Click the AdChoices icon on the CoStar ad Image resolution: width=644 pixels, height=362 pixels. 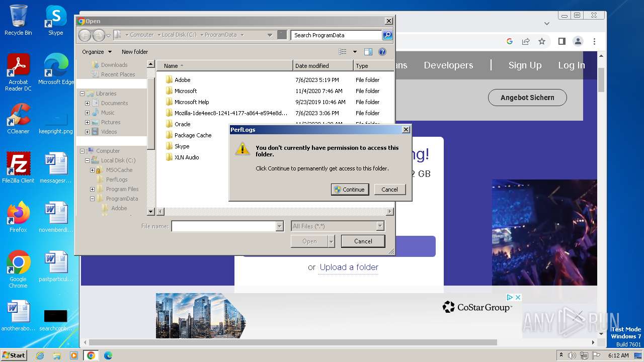coord(510,297)
